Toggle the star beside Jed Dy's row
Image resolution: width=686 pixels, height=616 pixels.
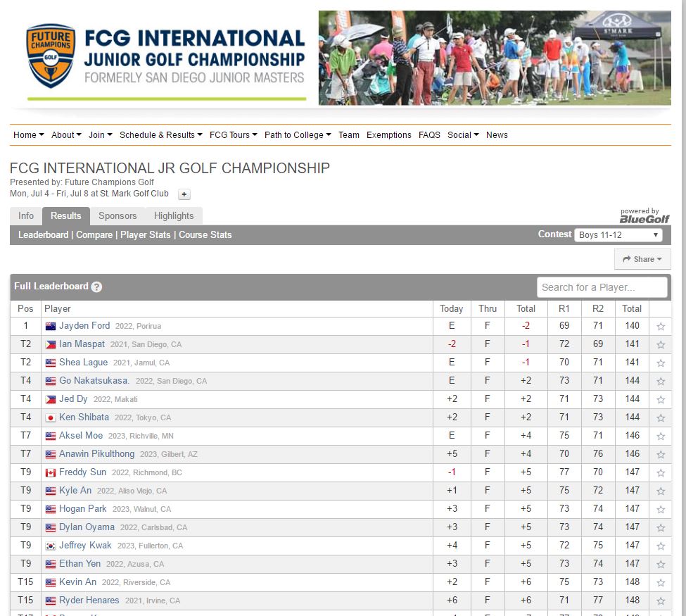coord(661,400)
